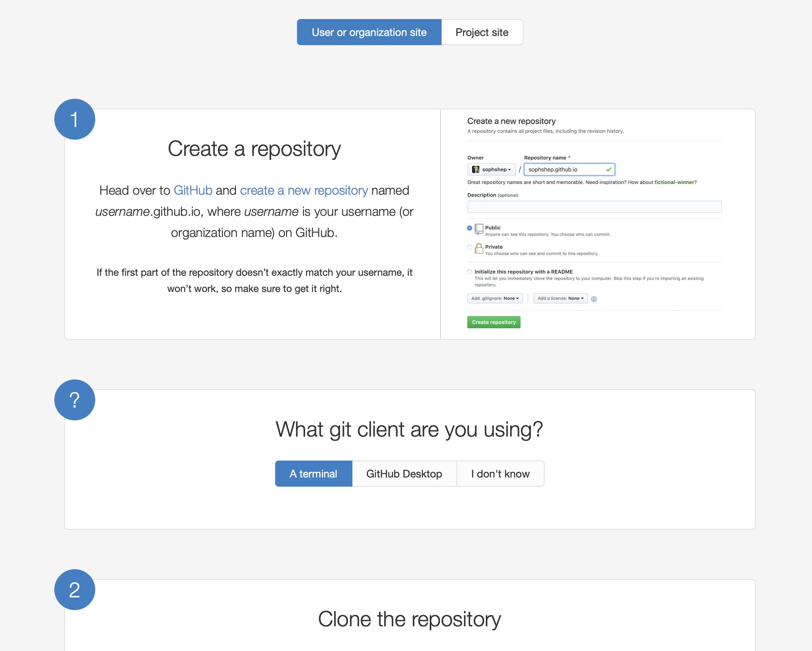Click the step 1 circle badge
Image resolution: width=812 pixels, height=651 pixels.
coord(74,119)
